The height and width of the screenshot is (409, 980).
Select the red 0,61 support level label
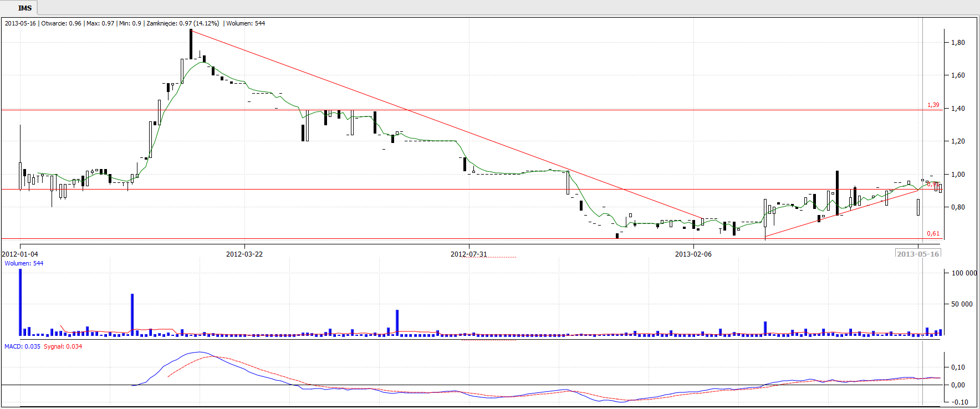933,233
